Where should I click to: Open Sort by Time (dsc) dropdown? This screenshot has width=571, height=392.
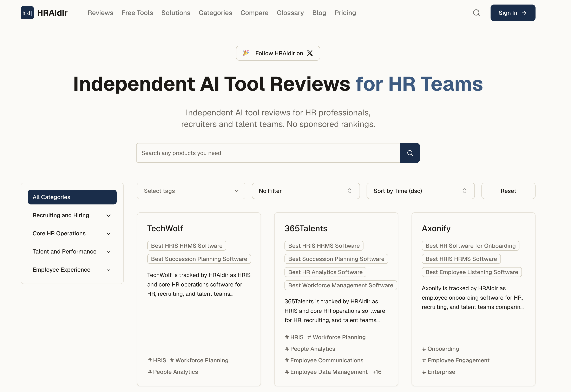(420, 191)
